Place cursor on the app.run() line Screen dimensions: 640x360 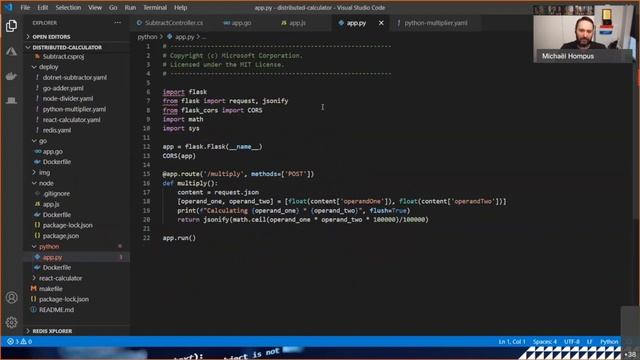pyautogui.click(x=179, y=238)
